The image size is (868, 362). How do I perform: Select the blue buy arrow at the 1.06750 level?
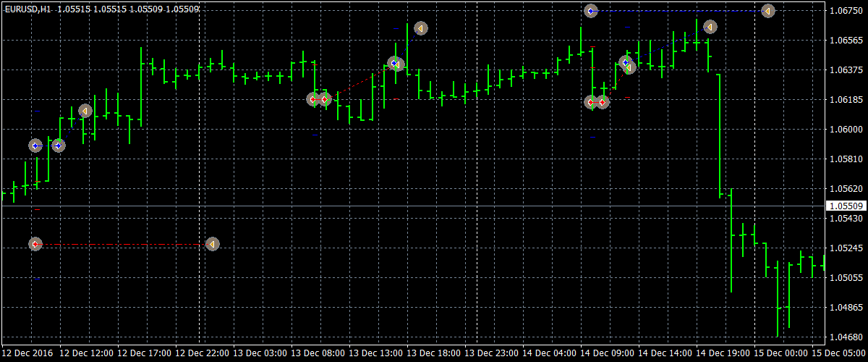coord(591,11)
